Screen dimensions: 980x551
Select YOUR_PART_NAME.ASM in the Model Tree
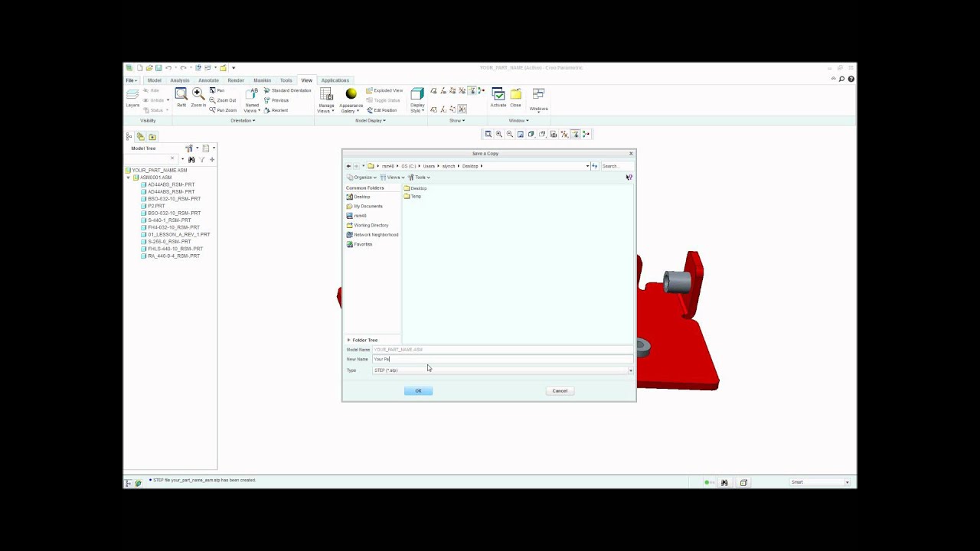(157, 170)
